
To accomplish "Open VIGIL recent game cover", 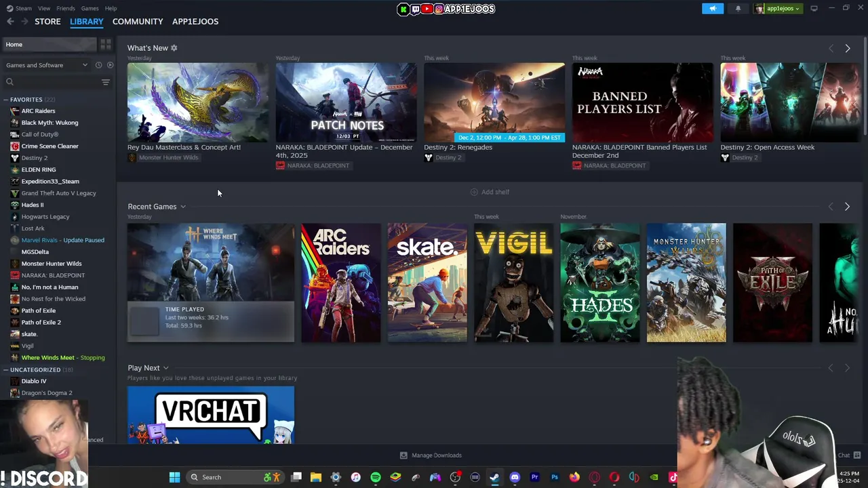I will tap(513, 283).
